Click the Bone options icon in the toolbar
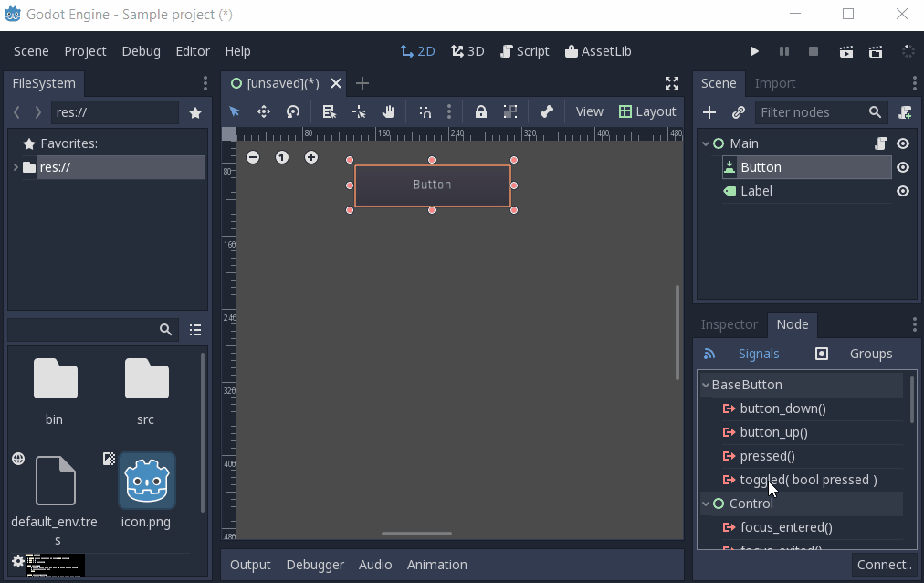924x583 pixels. (x=546, y=111)
